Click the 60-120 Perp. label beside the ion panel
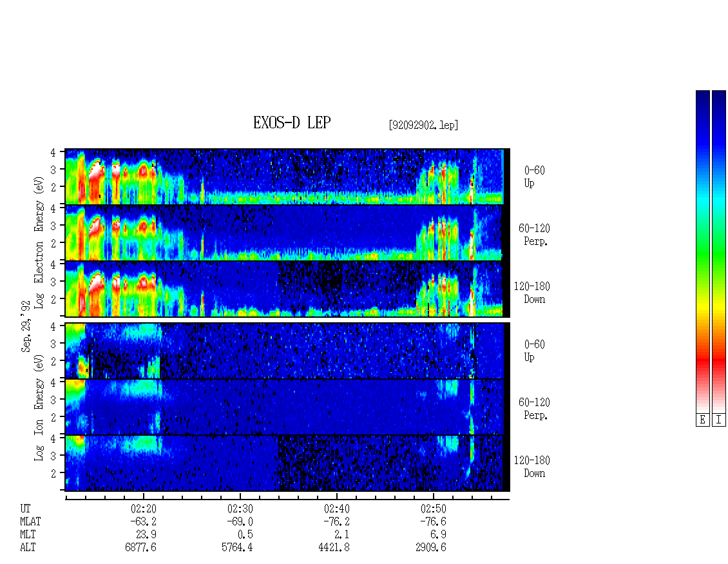 point(534,409)
